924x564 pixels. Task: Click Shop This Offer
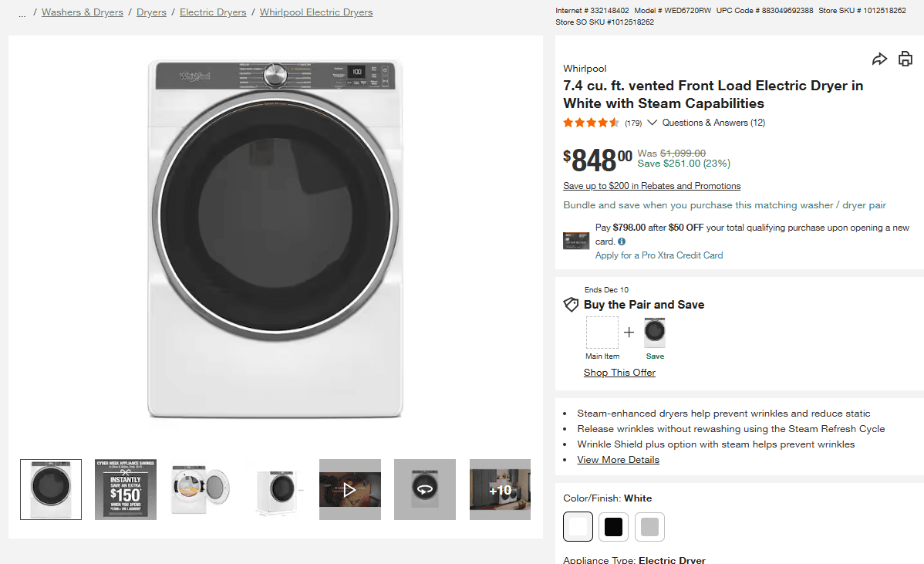(x=619, y=372)
